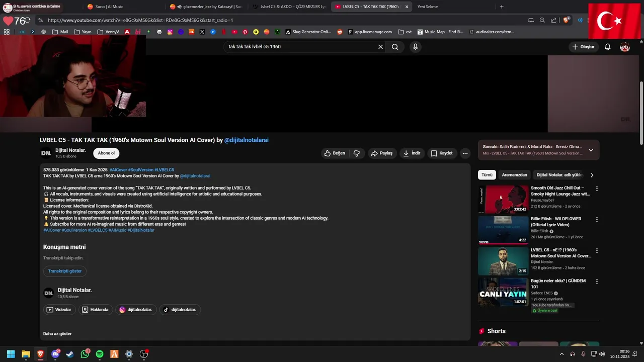Click the Oluştur create button

583,47
